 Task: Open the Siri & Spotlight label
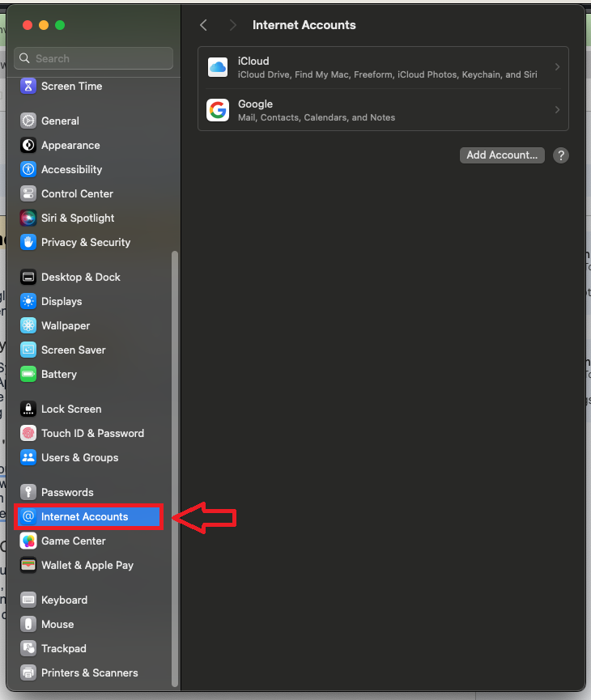tap(78, 218)
